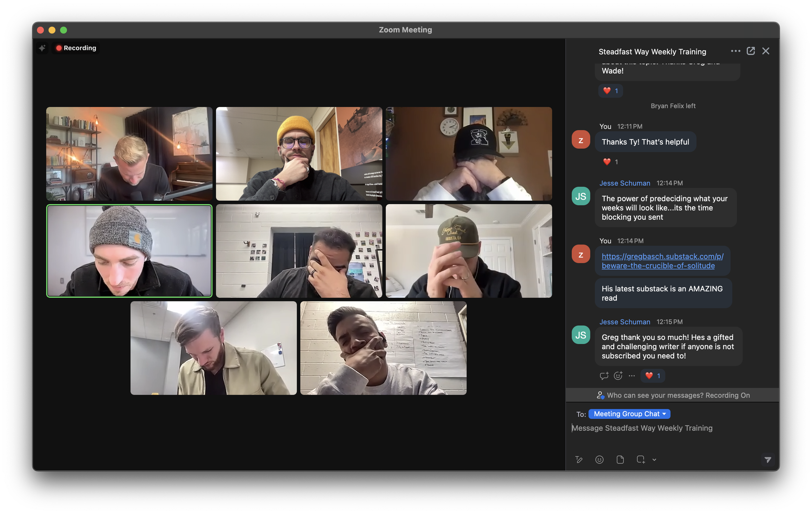Toggle heart reaction on Jesse's latest message
The height and width of the screenshot is (514, 812).
(x=653, y=376)
